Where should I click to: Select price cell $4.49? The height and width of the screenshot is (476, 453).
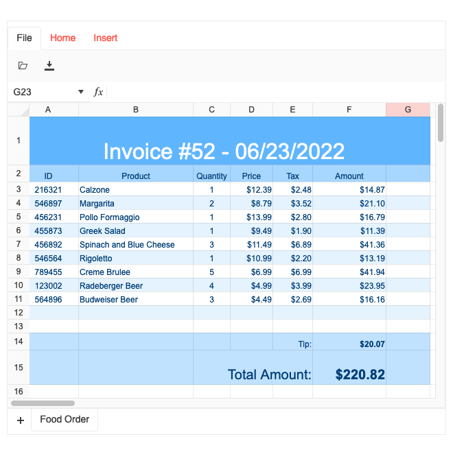(252, 299)
